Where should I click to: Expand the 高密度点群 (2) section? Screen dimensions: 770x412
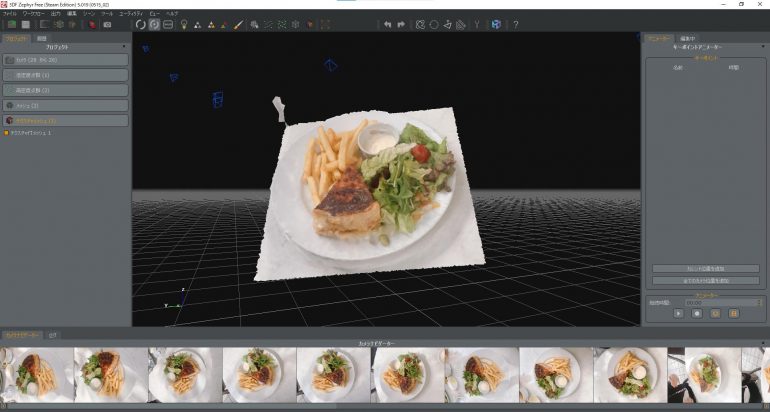tap(65, 90)
